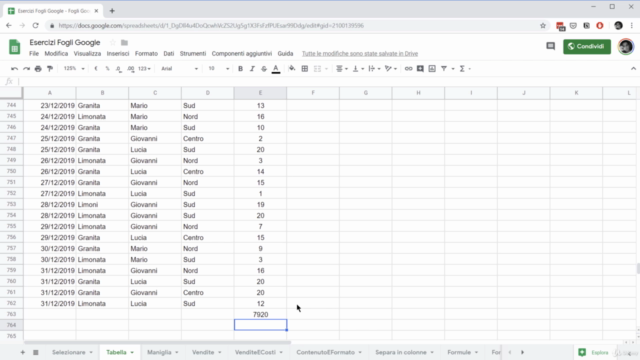Image resolution: width=640 pixels, height=360 pixels.
Task: Format as percent
Action: pyautogui.click(x=107, y=69)
